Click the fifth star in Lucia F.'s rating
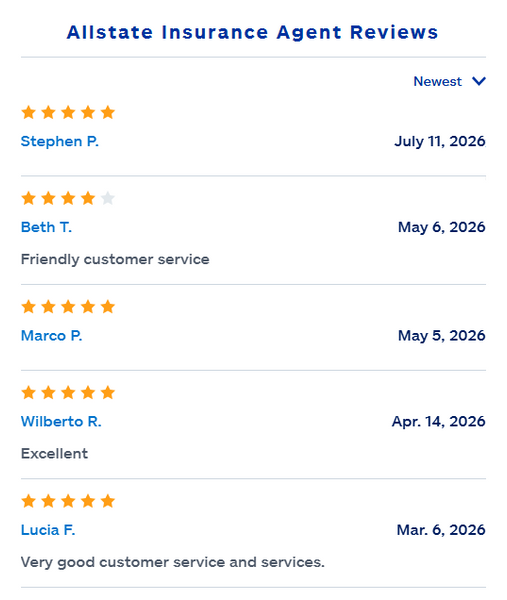 point(108,501)
